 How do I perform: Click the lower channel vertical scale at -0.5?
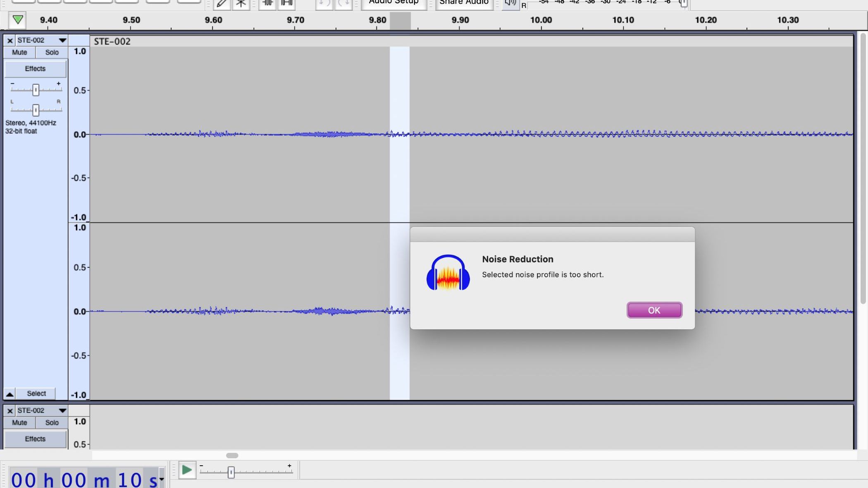[79, 356]
